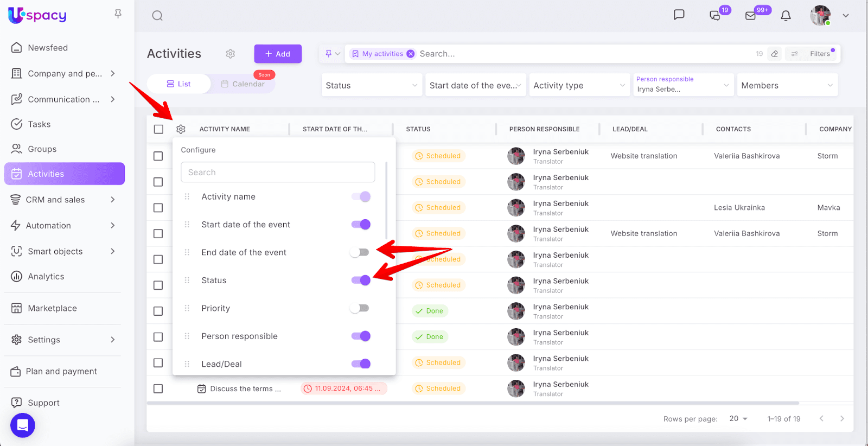Switch to the List view tab

click(x=178, y=84)
